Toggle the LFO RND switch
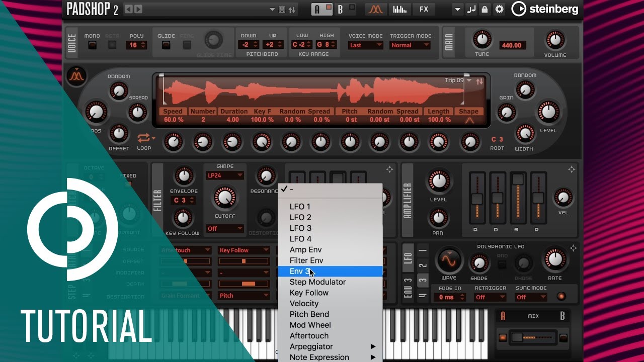 tap(502, 264)
